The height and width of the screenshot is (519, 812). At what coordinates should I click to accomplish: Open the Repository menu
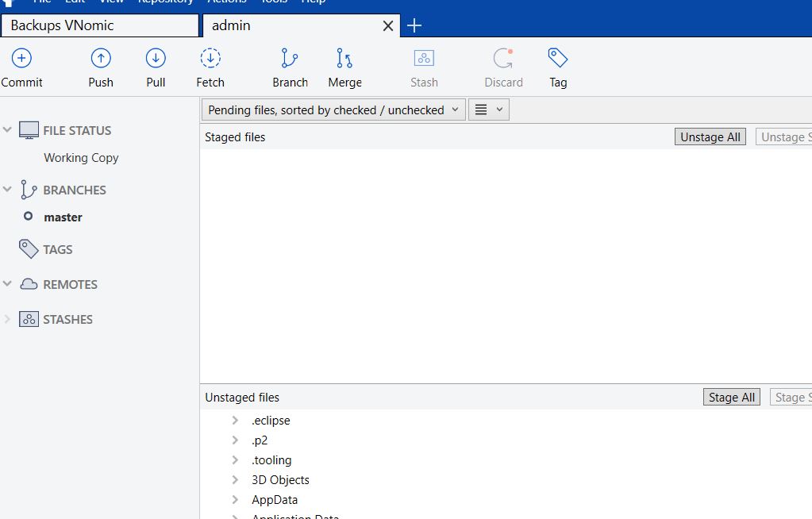pos(165,2)
